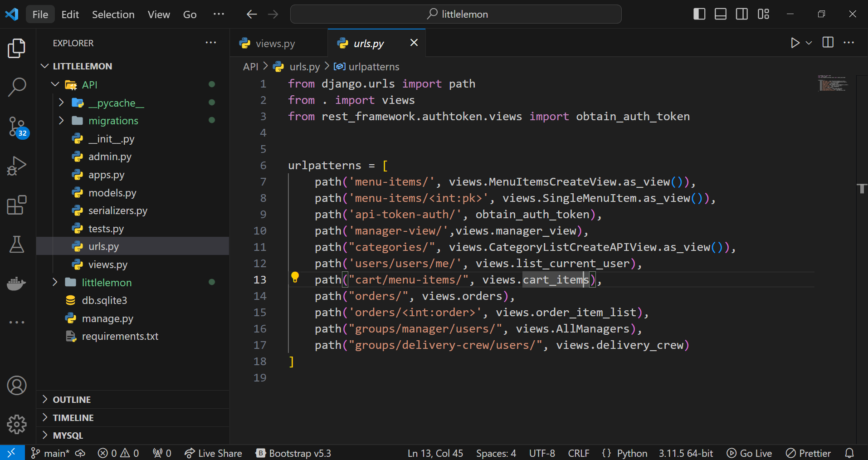Screen dimensions: 868x460
Task: Open the Search view in activity bar
Action: pos(17,87)
